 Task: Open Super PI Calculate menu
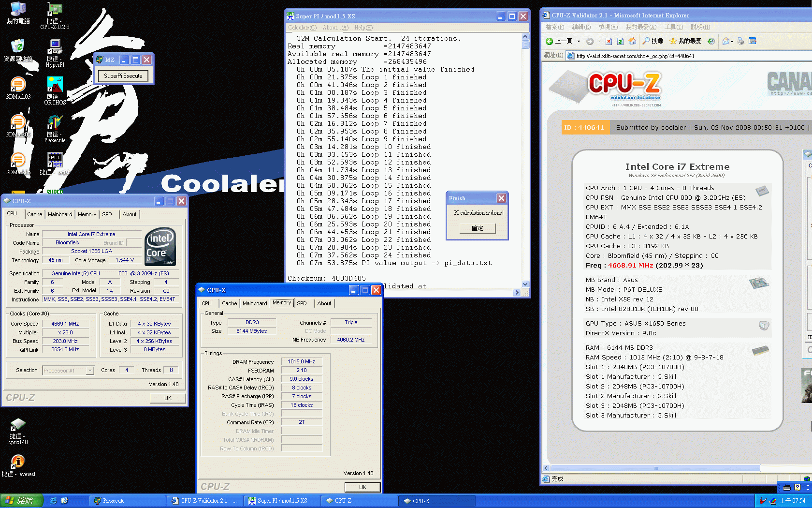tap(302, 28)
